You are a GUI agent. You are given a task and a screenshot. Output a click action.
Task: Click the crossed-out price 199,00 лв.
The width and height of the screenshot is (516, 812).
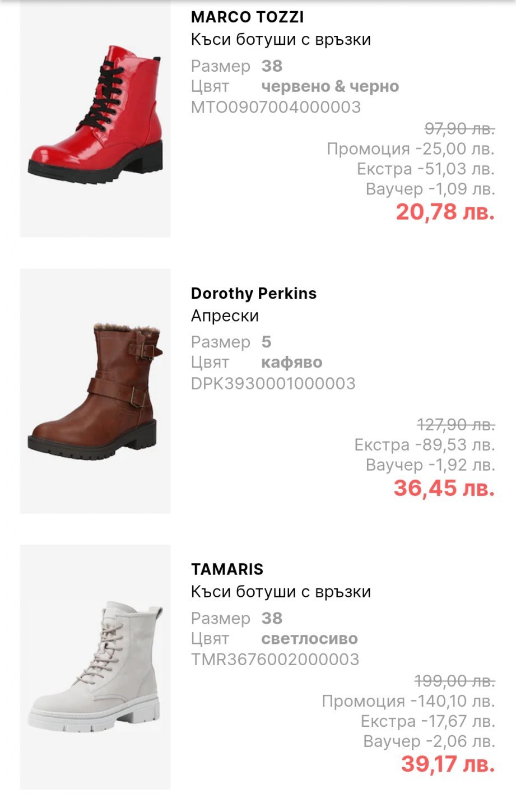(x=454, y=681)
